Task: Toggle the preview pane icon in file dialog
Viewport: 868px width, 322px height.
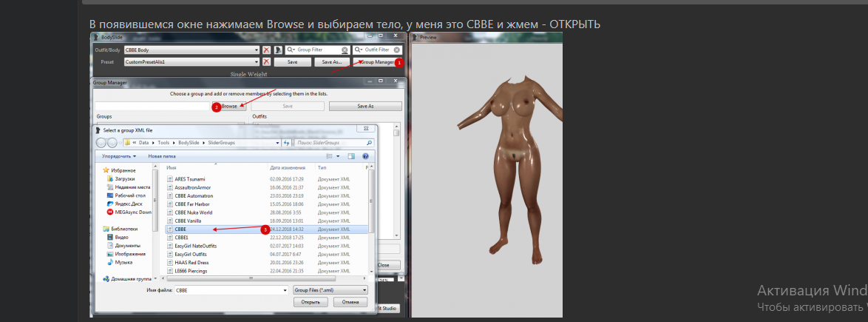Action: 351,156
